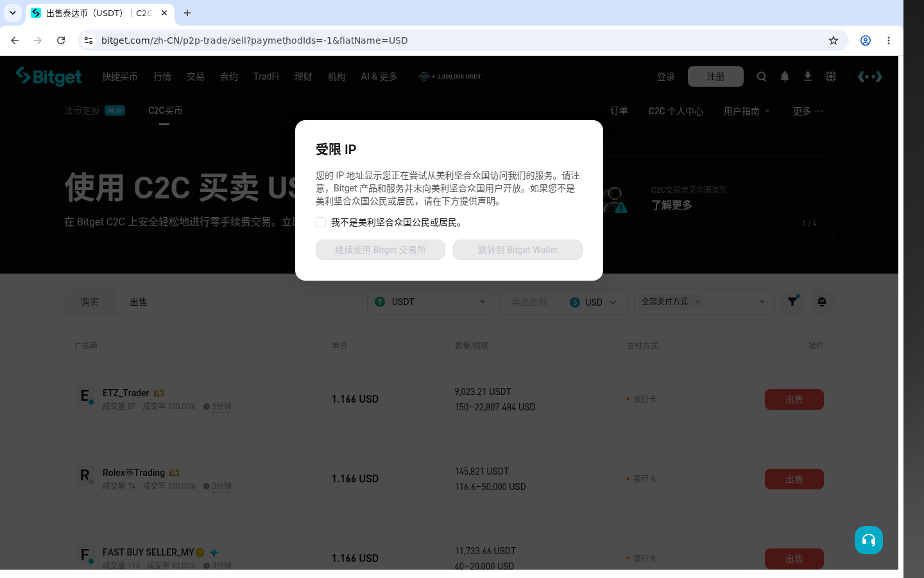Bookmark this page with star icon
The height and width of the screenshot is (578, 924).
(x=834, y=40)
